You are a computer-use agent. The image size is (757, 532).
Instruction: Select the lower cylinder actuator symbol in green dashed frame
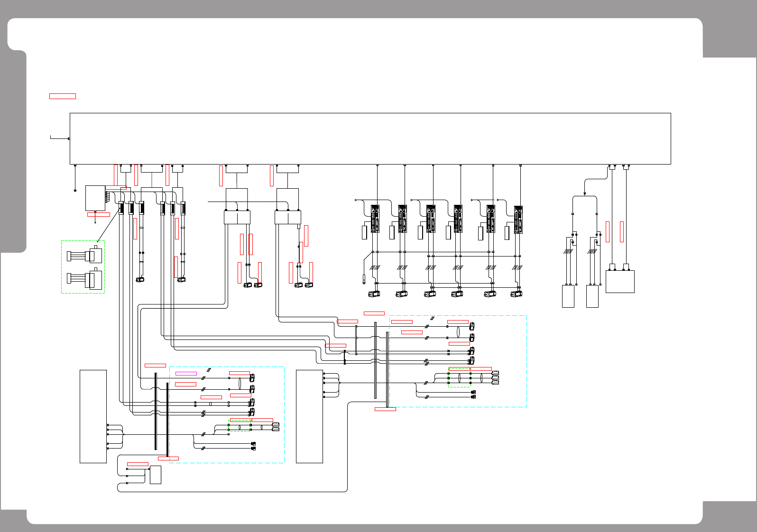click(x=85, y=278)
